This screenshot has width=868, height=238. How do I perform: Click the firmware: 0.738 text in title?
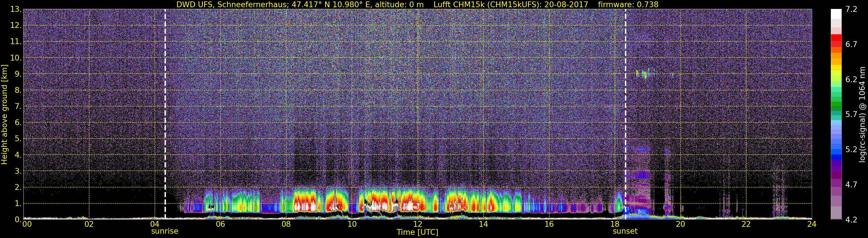(628, 4)
